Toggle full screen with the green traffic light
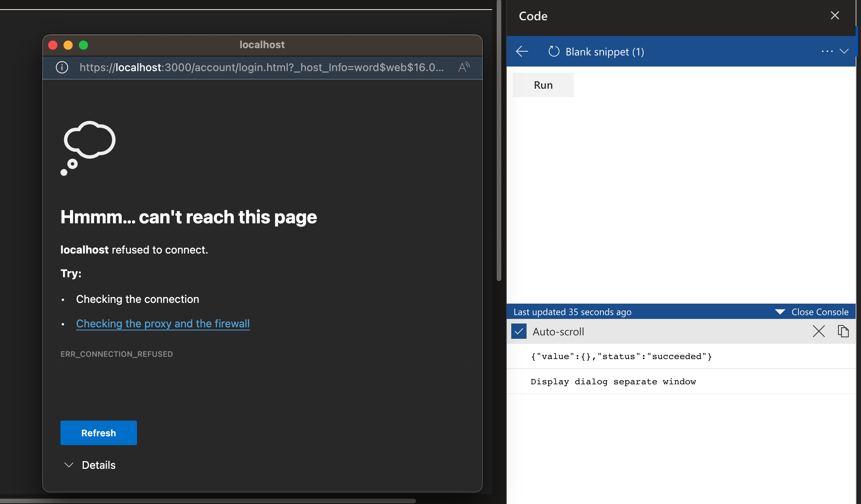This screenshot has height=504, width=861. coord(83,45)
